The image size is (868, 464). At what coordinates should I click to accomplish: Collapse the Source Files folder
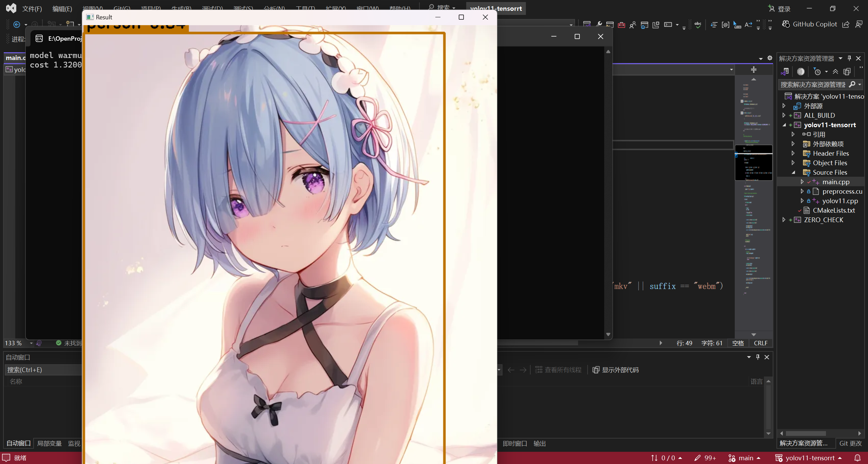point(793,172)
